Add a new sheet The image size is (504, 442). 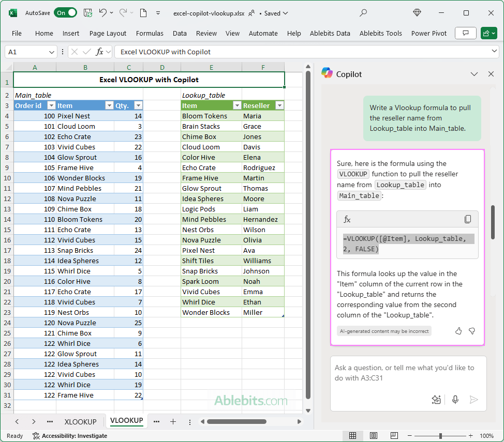click(x=173, y=422)
